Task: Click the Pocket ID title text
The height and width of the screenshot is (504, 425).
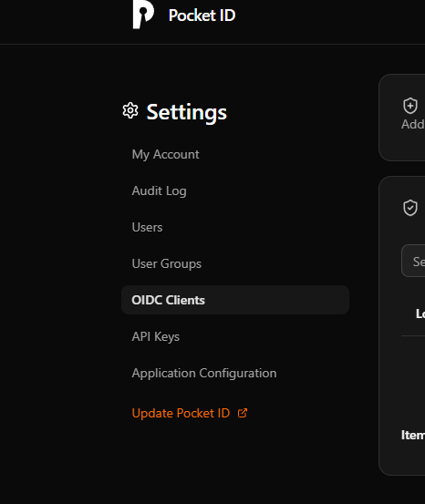Action: 202,15
